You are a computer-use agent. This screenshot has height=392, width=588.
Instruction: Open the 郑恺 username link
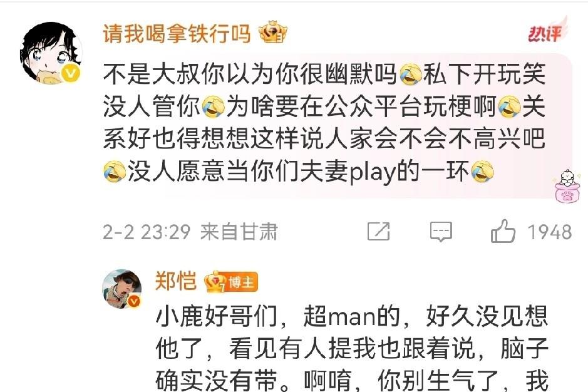[x=175, y=281]
